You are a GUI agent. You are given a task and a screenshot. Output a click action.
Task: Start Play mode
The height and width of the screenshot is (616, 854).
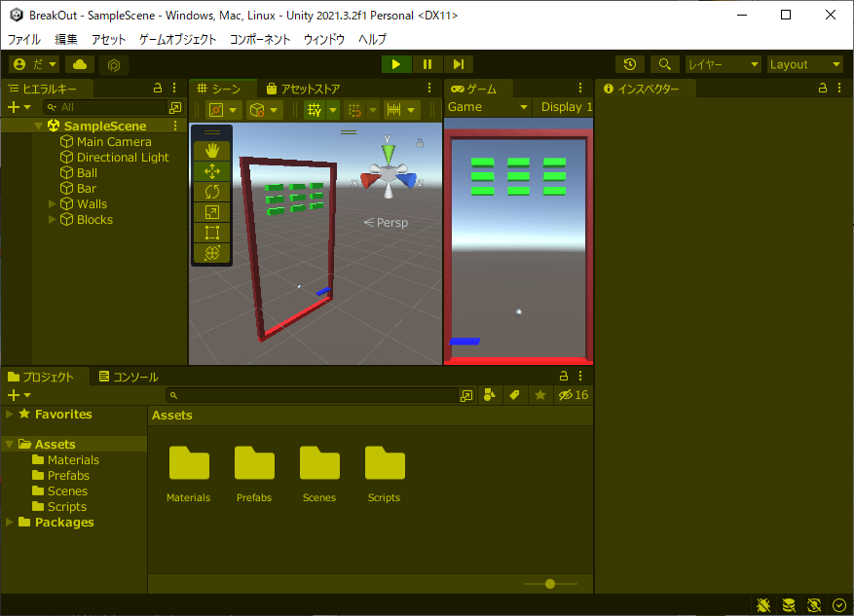396,64
